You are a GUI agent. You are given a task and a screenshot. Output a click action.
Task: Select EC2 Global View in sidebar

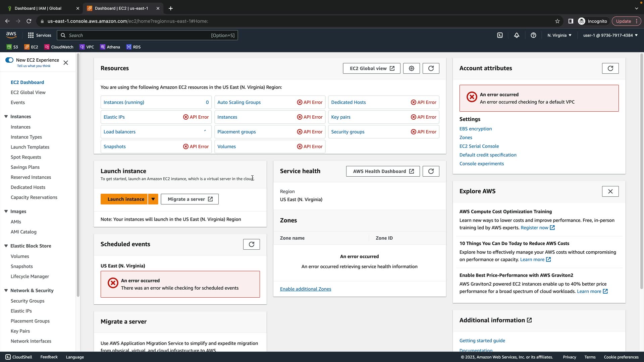point(28,93)
